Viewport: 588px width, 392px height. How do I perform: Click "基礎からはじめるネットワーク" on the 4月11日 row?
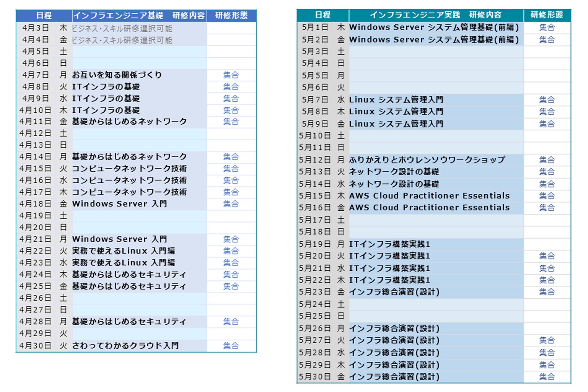tap(130, 122)
